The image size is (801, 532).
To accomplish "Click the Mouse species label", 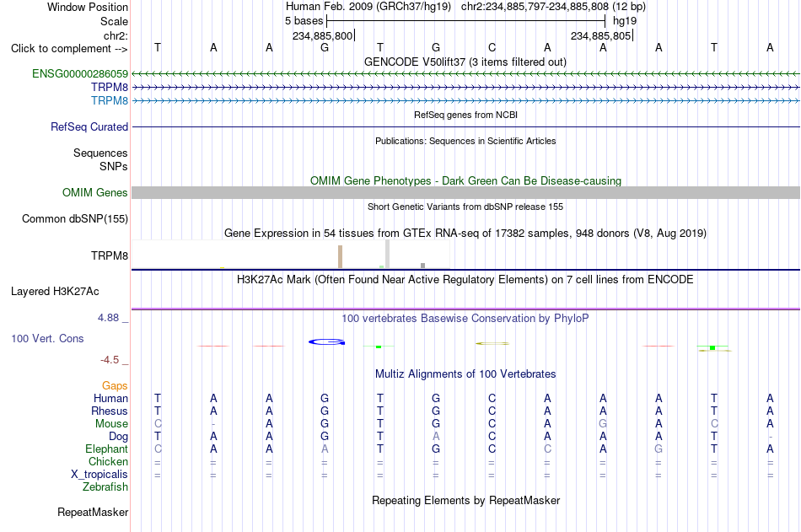I will (112, 423).
